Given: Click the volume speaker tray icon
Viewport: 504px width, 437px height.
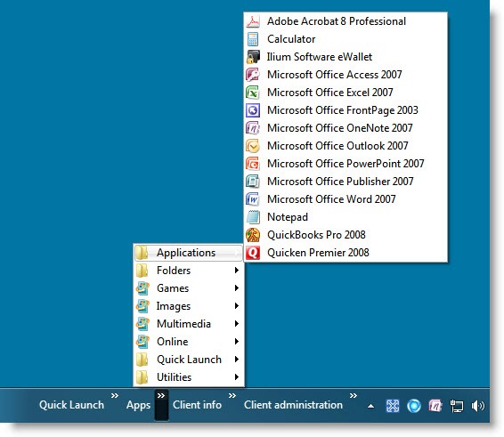Looking at the screenshot, I should coord(477,406).
